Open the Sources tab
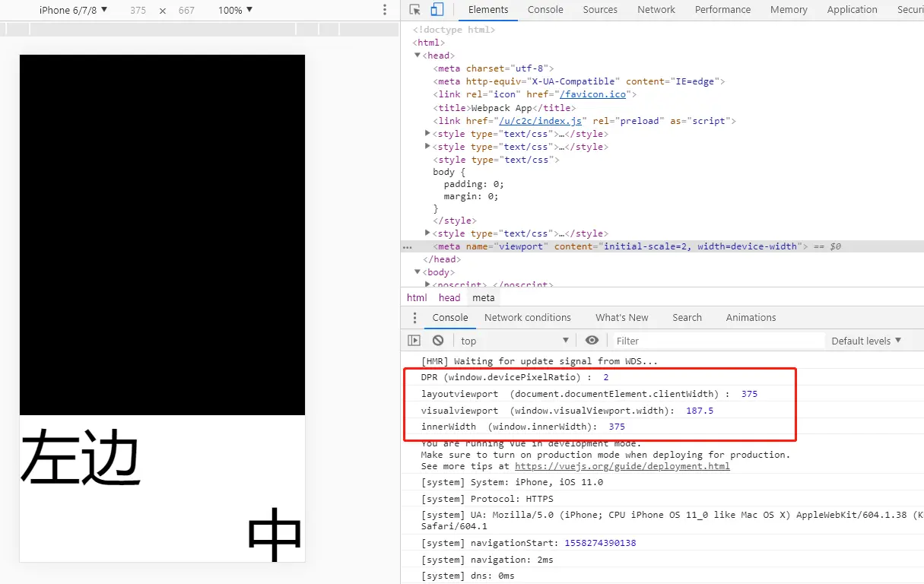The image size is (924, 584). click(x=600, y=10)
